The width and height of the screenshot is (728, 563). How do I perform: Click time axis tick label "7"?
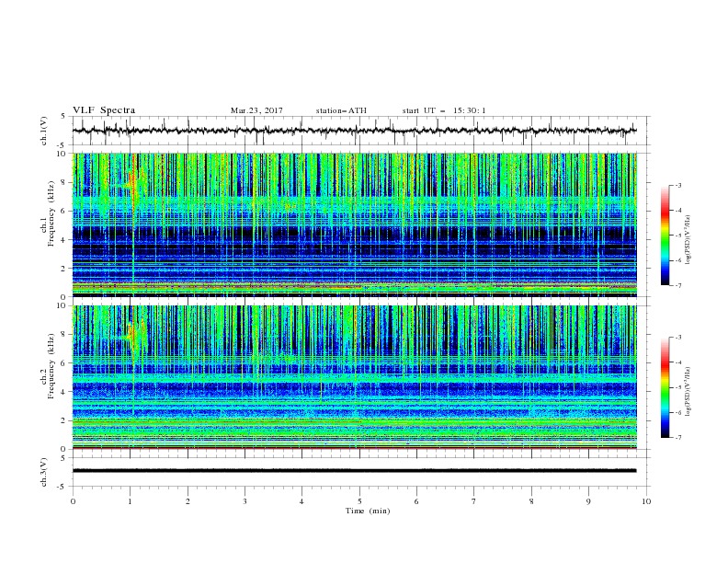coord(474,501)
